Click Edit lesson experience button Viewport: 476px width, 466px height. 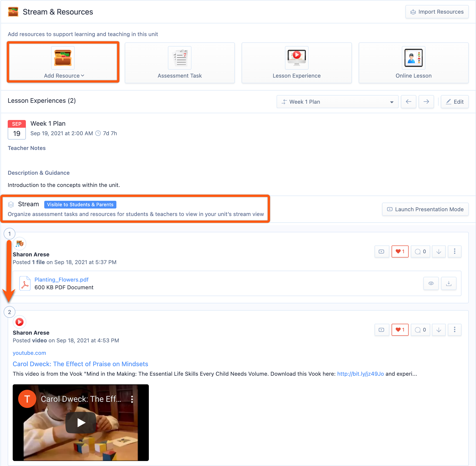pyautogui.click(x=454, y=102)
